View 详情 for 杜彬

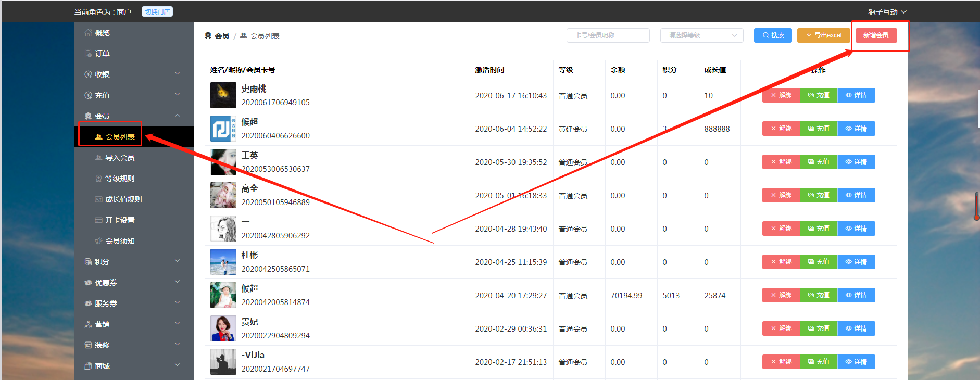[x=856, y=262]
